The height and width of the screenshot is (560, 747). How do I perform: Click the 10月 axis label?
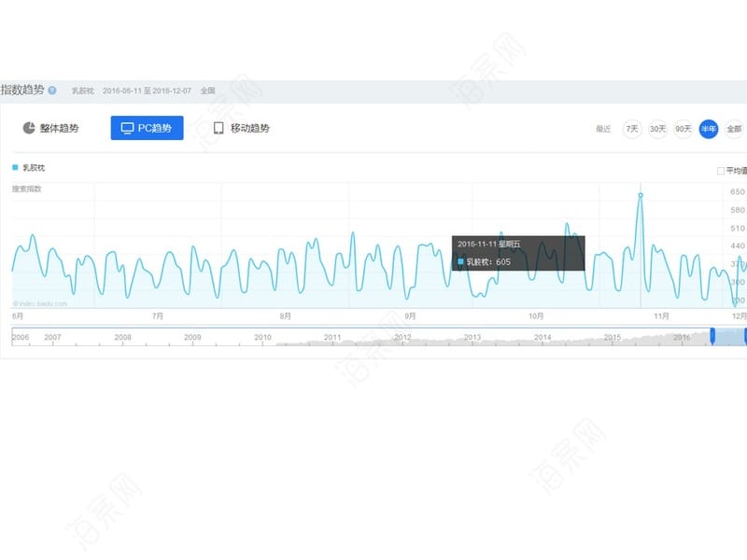[x=536, y=316]
